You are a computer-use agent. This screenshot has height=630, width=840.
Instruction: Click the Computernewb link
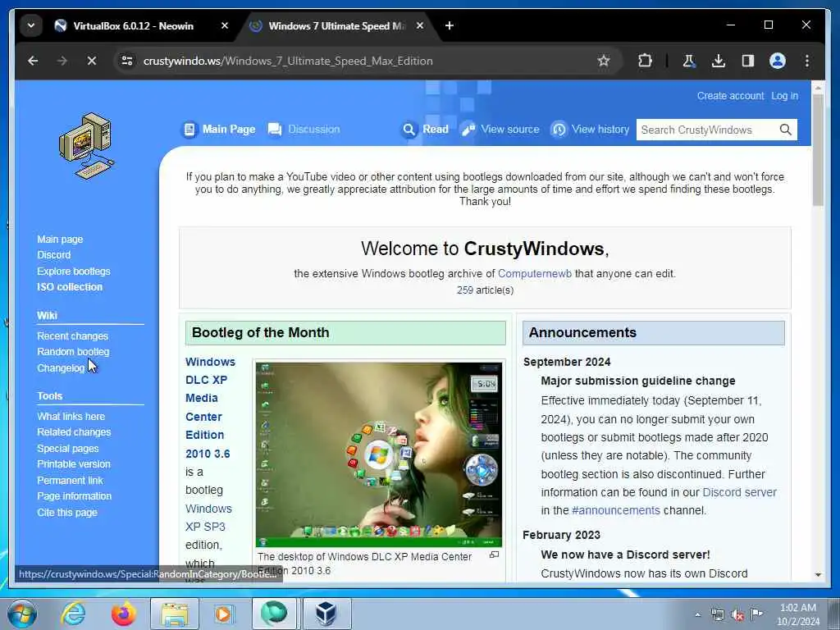click(535, 274)
